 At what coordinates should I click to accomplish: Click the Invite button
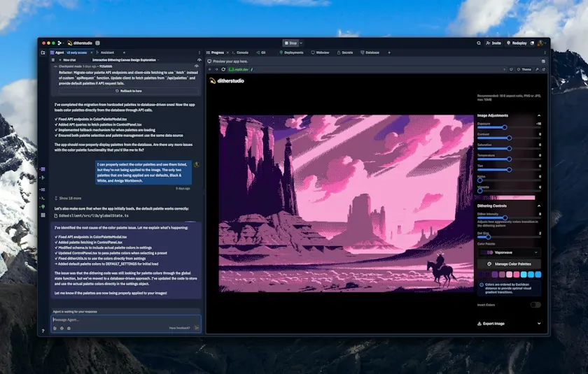pos(494,43)
